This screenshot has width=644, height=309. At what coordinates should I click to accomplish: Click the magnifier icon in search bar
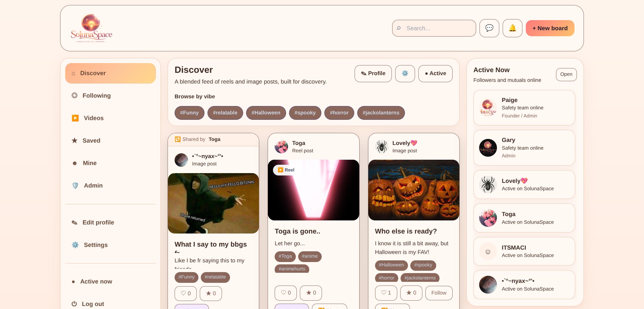399,28
